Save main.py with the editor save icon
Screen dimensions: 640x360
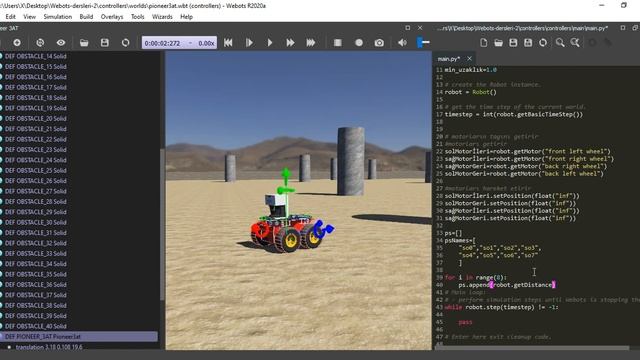513,42
